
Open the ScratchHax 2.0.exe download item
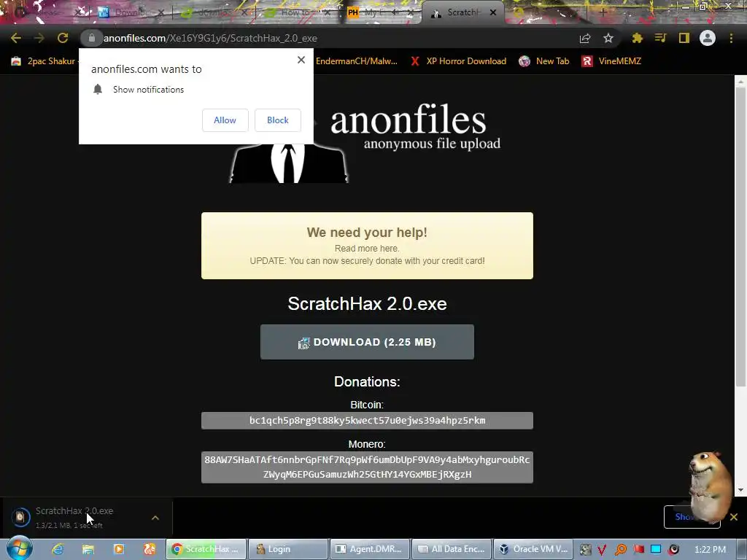click(74, 517)
